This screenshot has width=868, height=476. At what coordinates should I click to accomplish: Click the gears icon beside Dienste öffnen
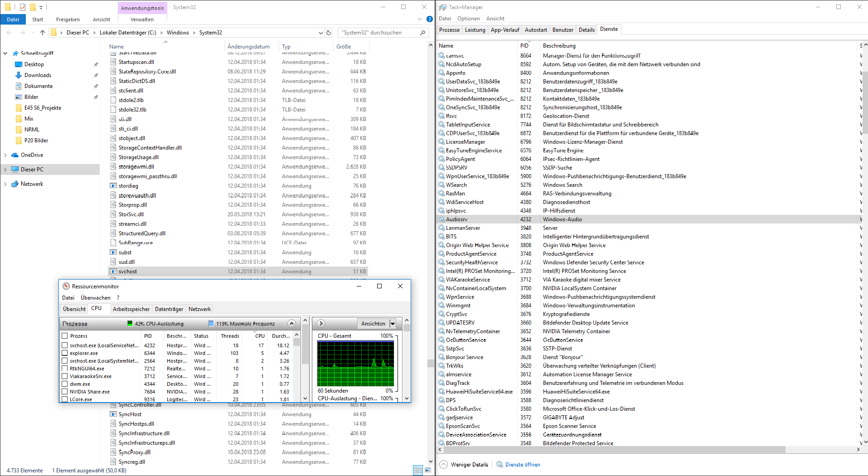(499, 465)
